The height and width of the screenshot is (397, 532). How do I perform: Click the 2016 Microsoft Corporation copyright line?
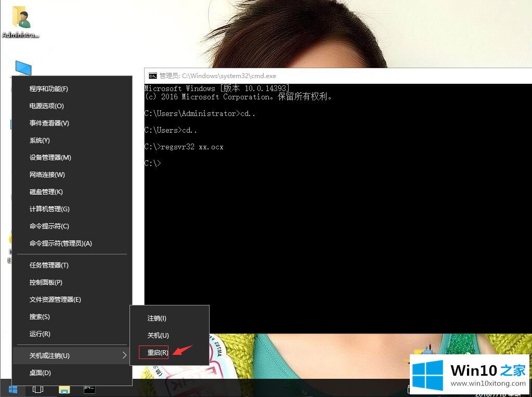tap(238, 97)
